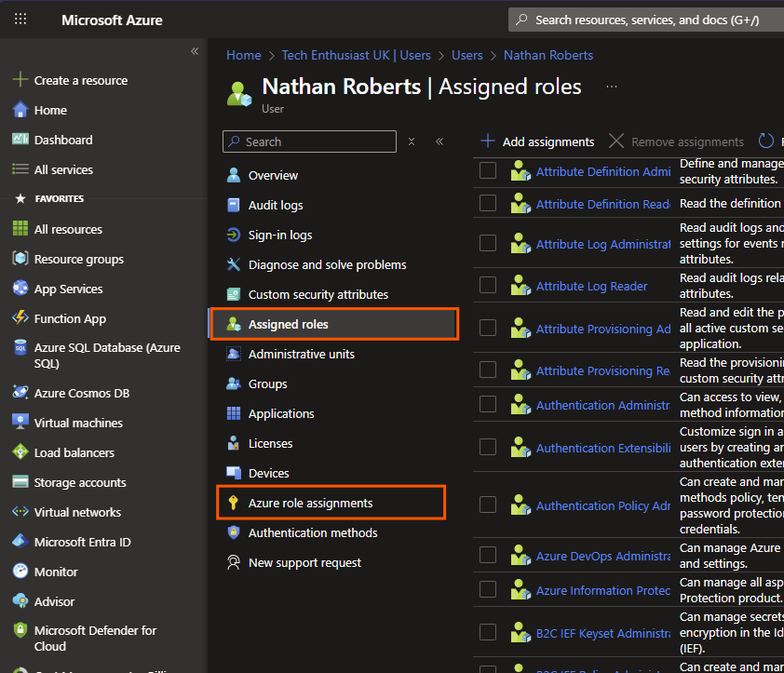Open the Attribute Log Reader role link

[x=591, y=286]
